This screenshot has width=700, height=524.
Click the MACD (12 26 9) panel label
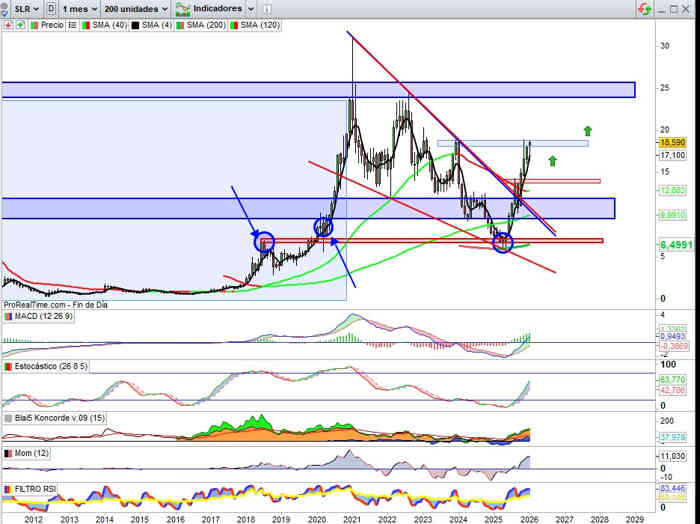point(39,316)
